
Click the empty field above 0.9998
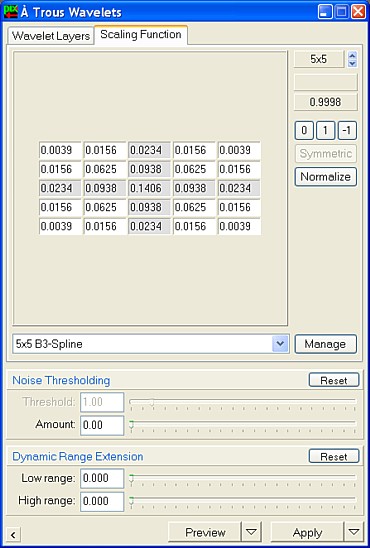pyautogui.click(x=326, y=82)
